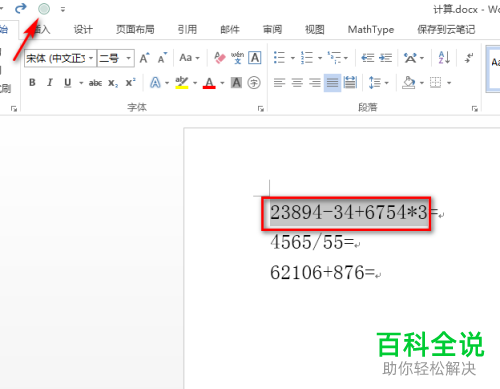Screen dimensions: 500x389
Task: Apply paragraph shading paint bucket
Action: 408,82
